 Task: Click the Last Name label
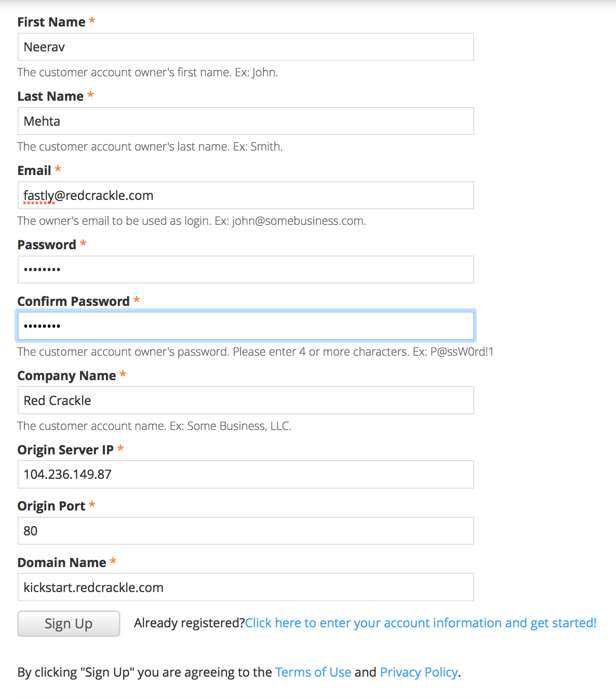[50, 96]
